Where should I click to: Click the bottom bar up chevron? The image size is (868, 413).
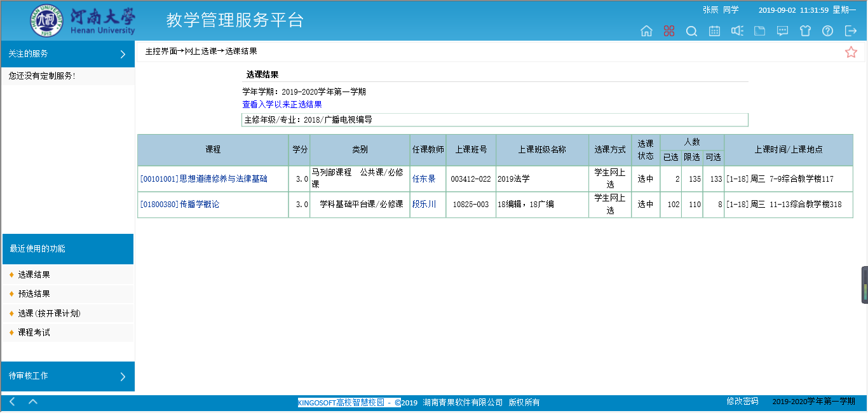(x=33, y=402)
